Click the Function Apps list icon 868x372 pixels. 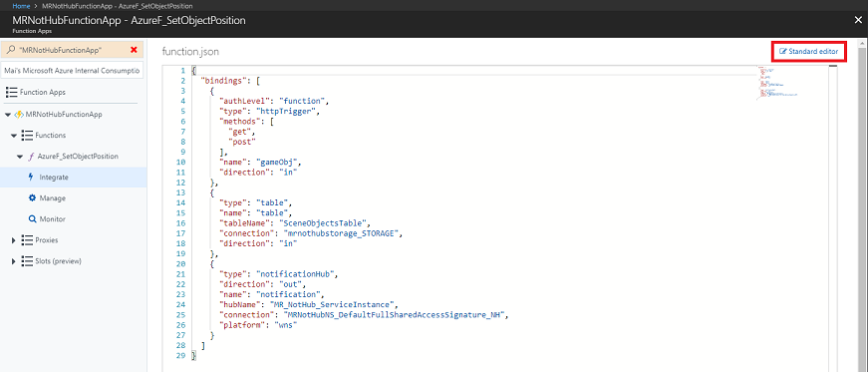click(11, 92)
